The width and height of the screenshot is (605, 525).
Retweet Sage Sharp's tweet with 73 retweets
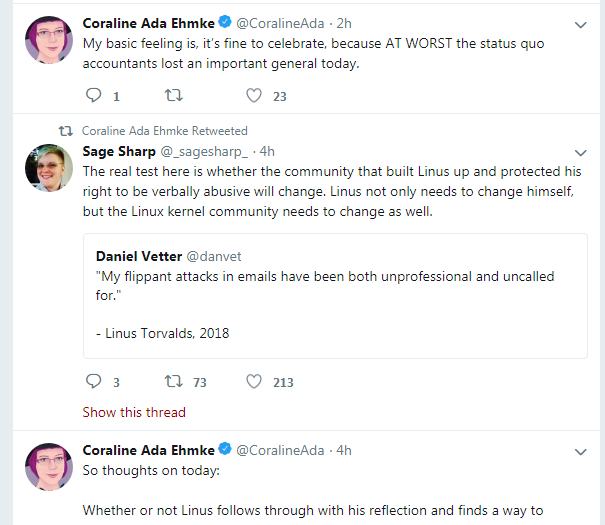[173, 381]
